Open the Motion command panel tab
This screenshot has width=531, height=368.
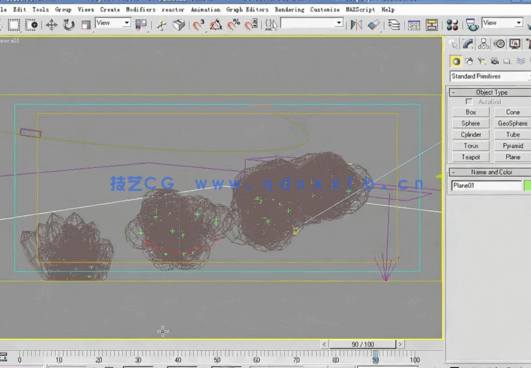click(499, 44)
